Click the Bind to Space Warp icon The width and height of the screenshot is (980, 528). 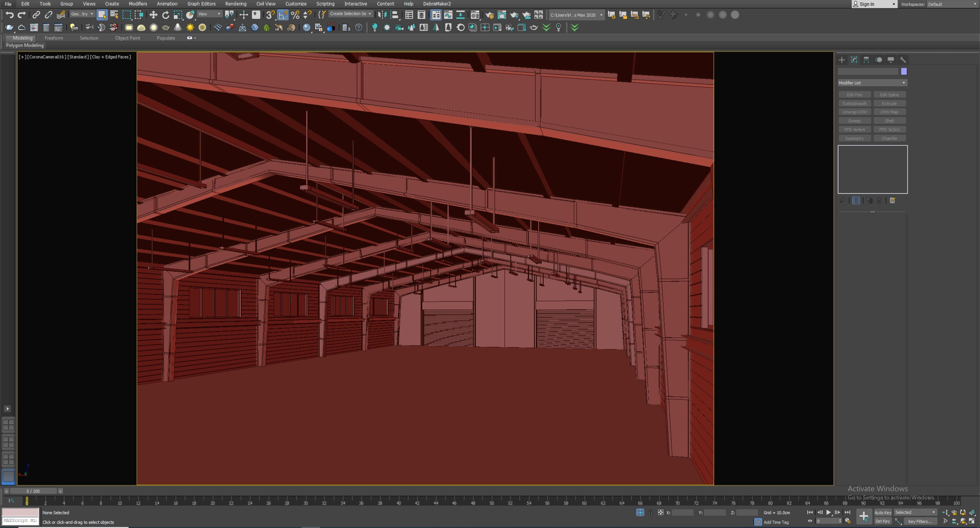pyautogui.click(x=61, y=15)
